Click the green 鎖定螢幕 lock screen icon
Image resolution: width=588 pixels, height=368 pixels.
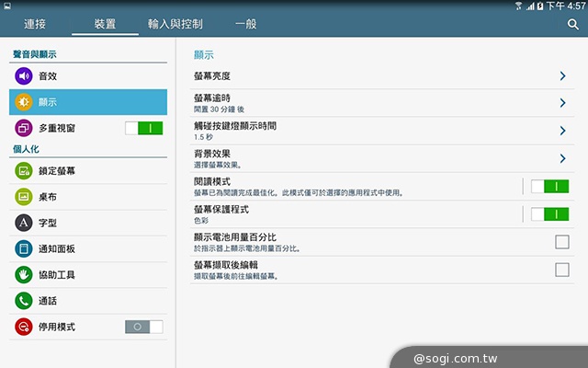(x=24, y=171)
